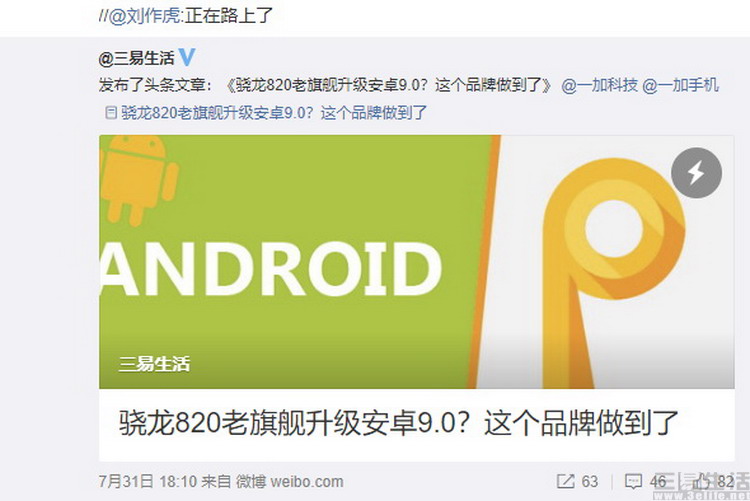Open the @三易生活 author profile
The width and height of the screenshot is (750, 501).
pos(136,58)
